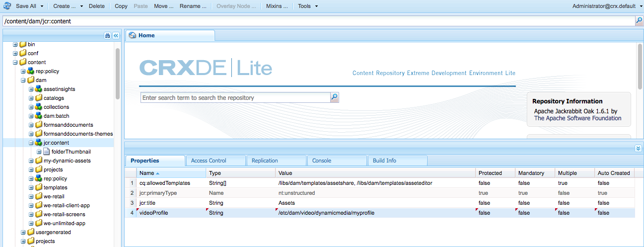The height and width of the screenshot is (247, 644).
Task: Click the Delete toolbar button
Action: click(x=97, y=6)
